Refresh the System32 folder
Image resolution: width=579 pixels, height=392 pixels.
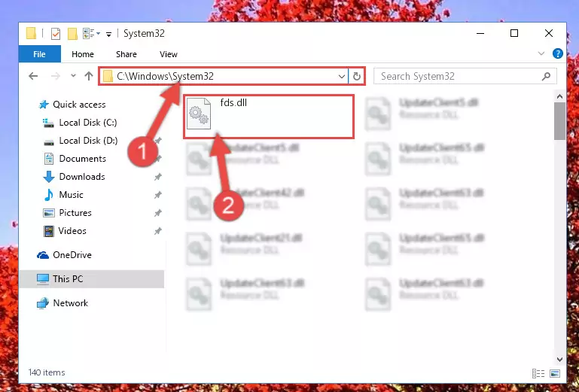pyautogui.click(x=356, y=77)
